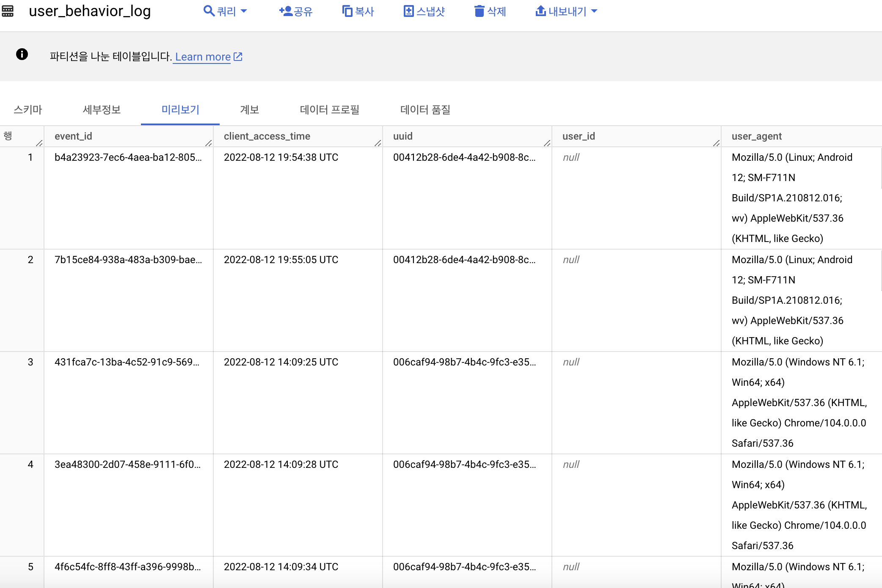The image size is (882, 588).
Task: Click the event_id column resize handle
Action: click(x=209, y=143)
